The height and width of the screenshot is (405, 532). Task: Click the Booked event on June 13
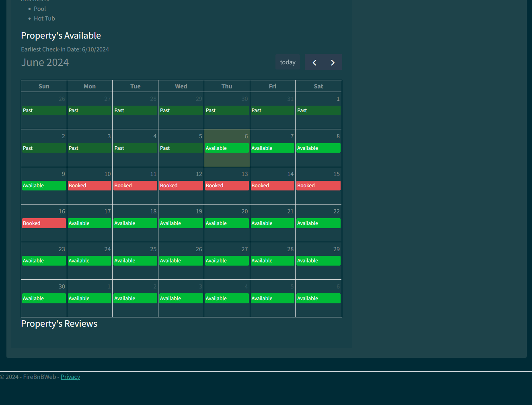point(227,186)
